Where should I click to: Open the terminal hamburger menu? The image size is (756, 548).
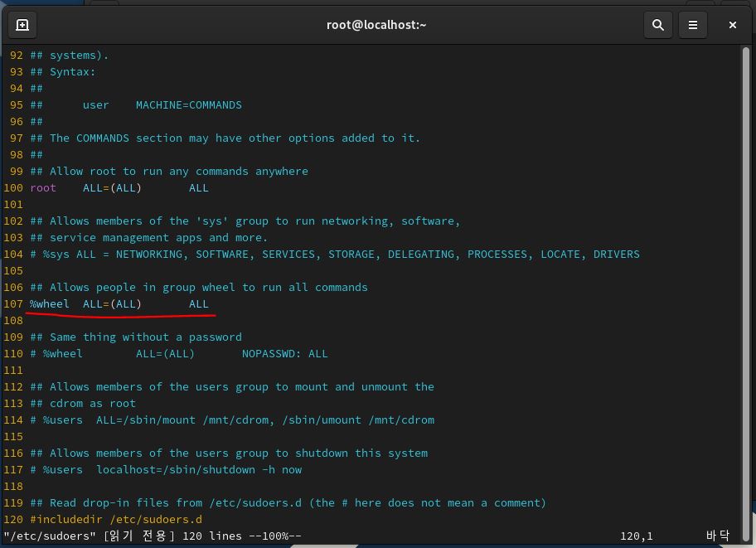pos(693,25)
